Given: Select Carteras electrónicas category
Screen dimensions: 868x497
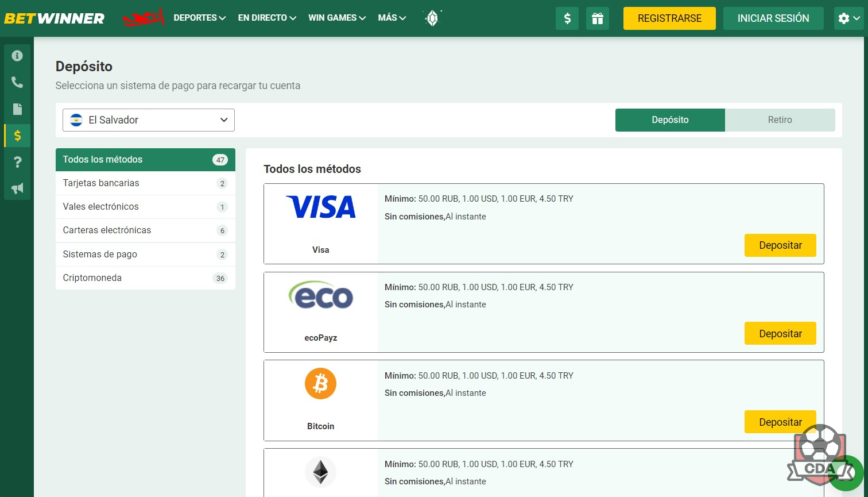Looking at the screenshot, I should [x=145, y=230].
